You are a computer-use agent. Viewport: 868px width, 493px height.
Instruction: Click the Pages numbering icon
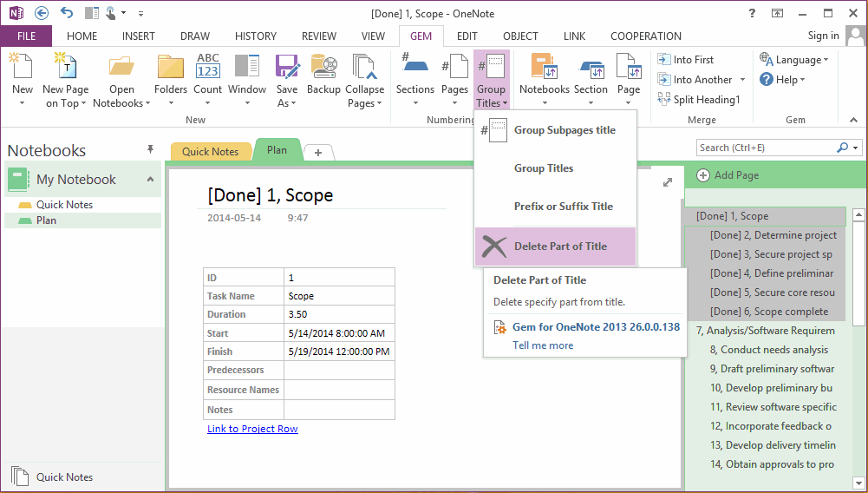coord(455,67)
